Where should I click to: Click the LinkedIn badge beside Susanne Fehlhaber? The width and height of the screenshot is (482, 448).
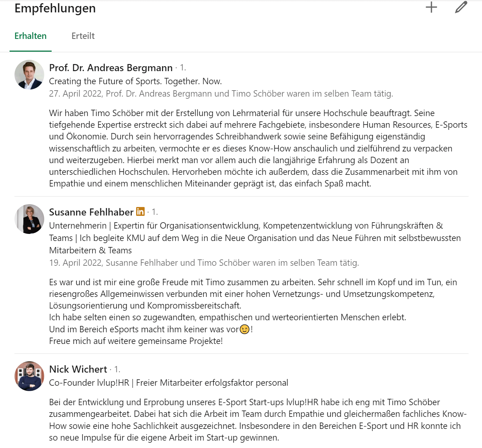coord(140,212)
